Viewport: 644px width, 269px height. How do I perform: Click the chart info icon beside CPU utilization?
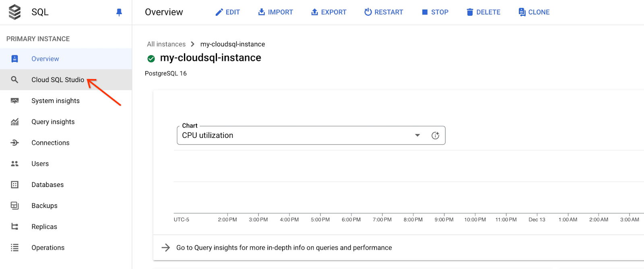click(435, 136)
